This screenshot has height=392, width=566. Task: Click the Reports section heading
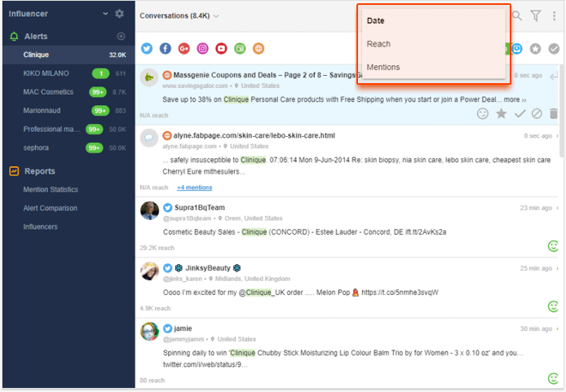(40, 171)
